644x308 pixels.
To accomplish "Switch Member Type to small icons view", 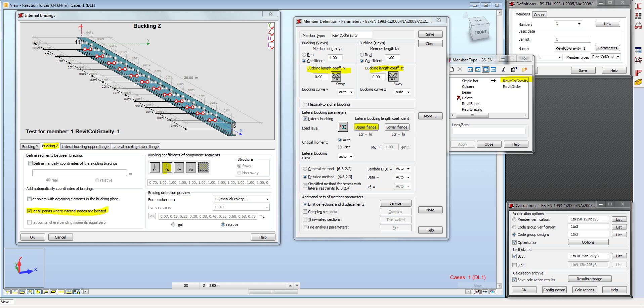I will (478, 69).
